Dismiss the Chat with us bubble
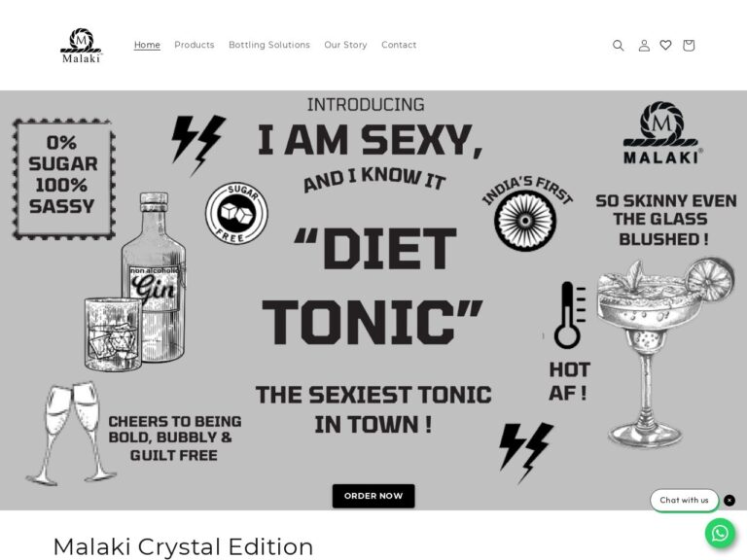747x560 pixels. [x=729, y=501]
